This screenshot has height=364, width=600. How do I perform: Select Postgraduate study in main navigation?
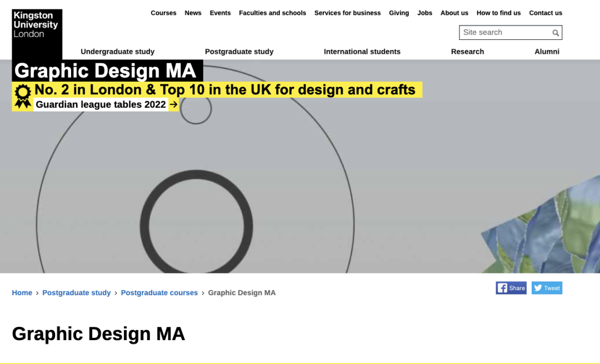coord(239,52)
